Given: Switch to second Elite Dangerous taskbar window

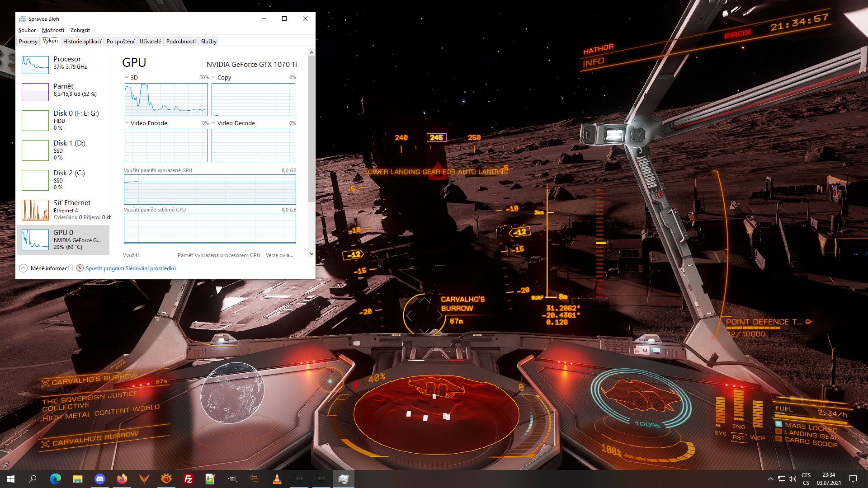Looking at the screenshot, I should 321,479.
